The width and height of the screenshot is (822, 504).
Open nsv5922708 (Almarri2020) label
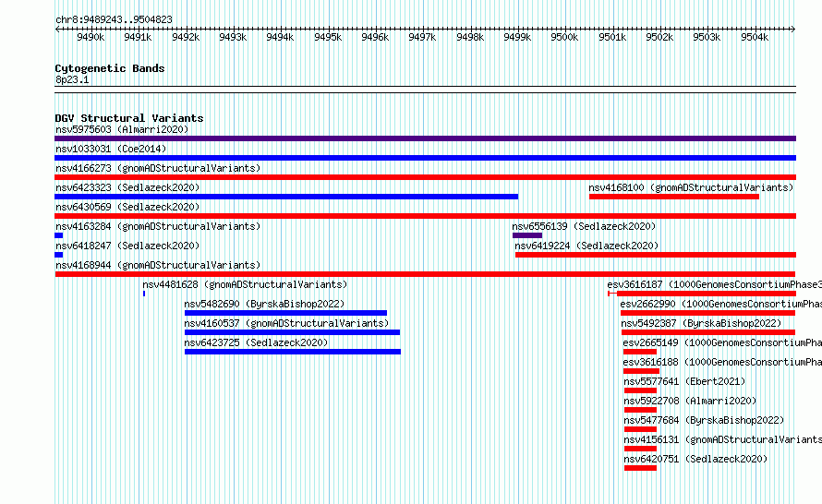(690, 401)
